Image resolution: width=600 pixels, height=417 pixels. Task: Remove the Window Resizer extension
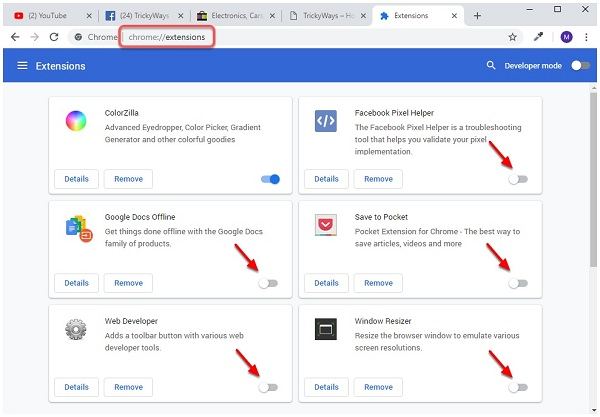pyautogui.click(x=378, y=387)
